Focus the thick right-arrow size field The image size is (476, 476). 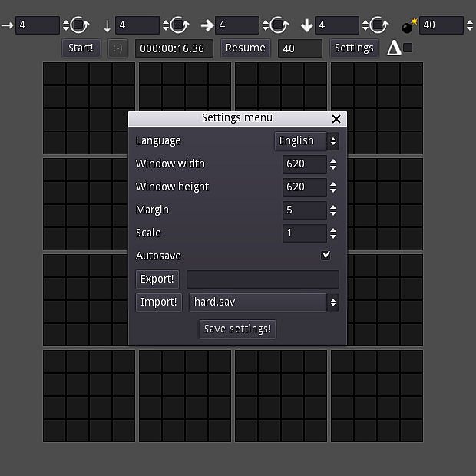pos(237,25)
